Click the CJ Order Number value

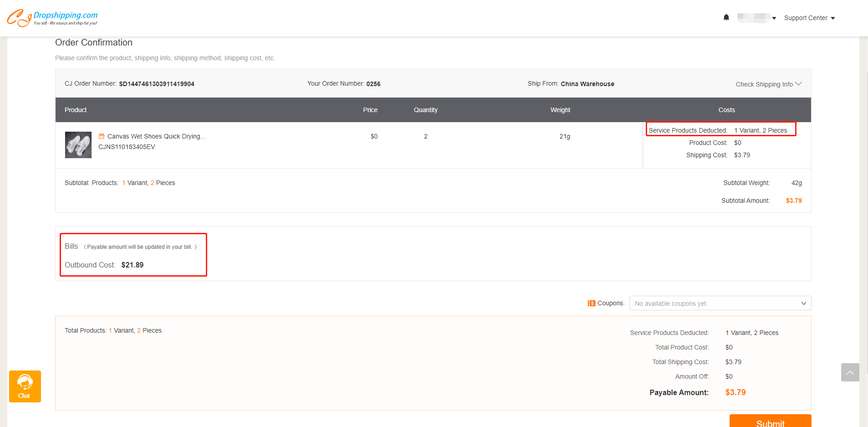[x=157, y=84]
